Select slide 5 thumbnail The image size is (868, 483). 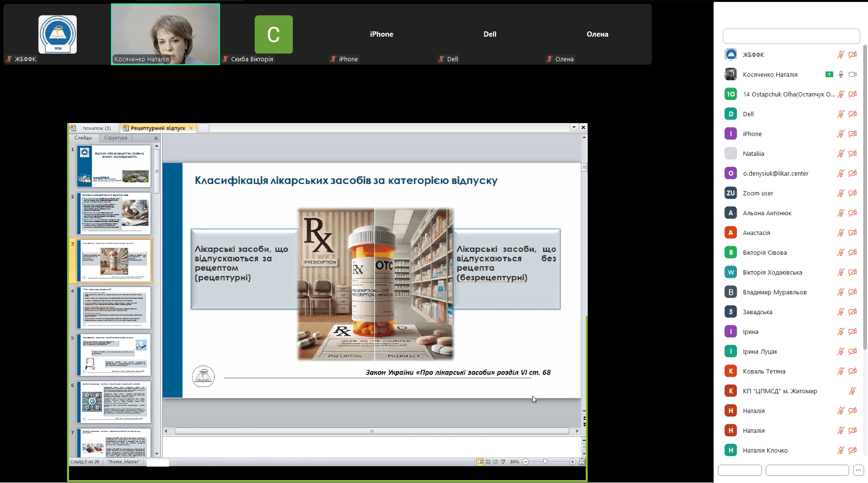coord(114,355)
